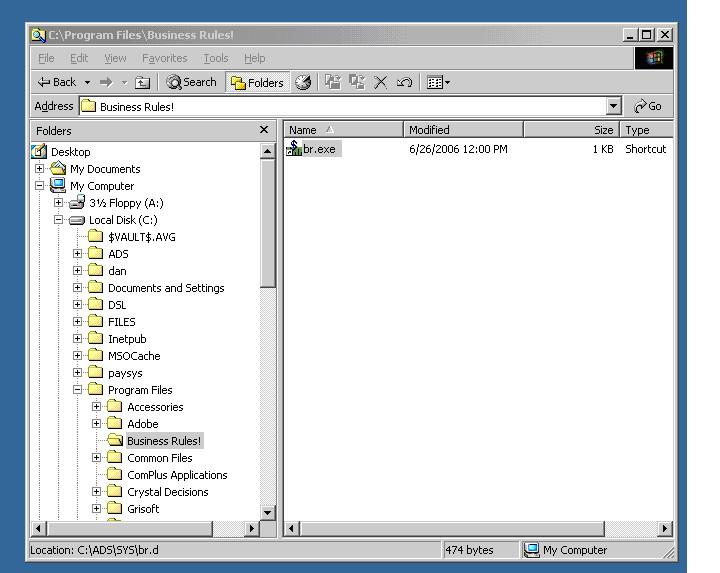Click the MSOCache folder icon
The image size is (720, 573).
point(96,355)
